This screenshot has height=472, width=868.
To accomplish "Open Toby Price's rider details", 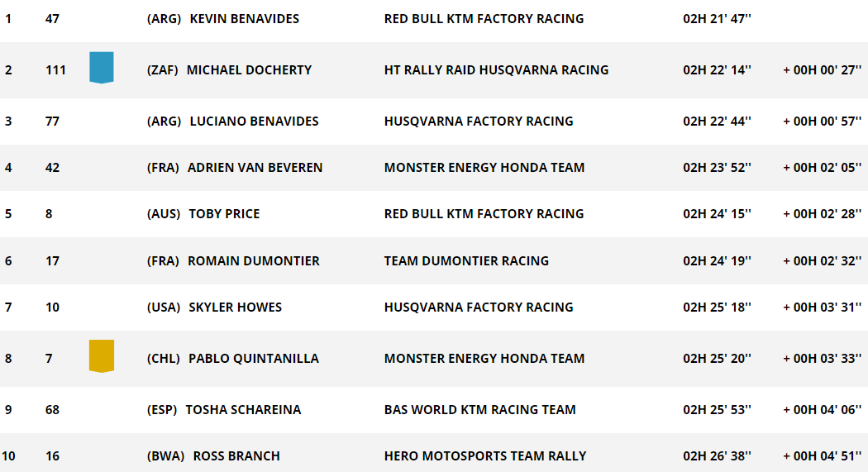I will click(224, 213).
